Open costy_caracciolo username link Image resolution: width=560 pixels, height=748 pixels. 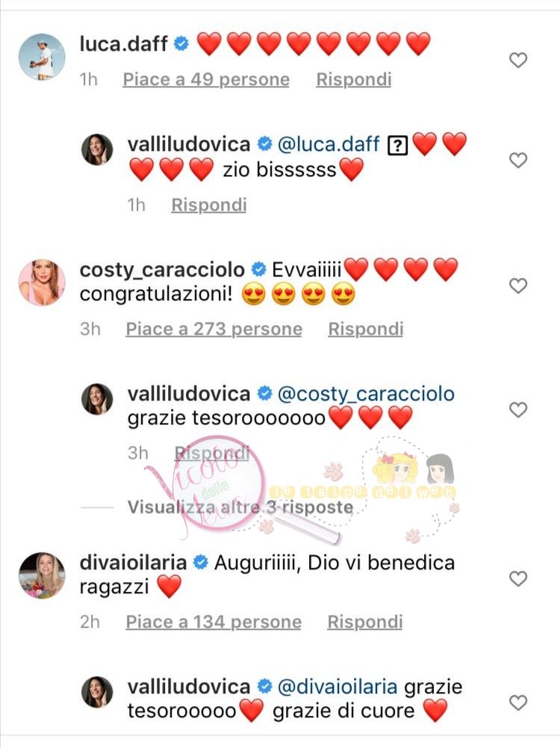[162, 270]
